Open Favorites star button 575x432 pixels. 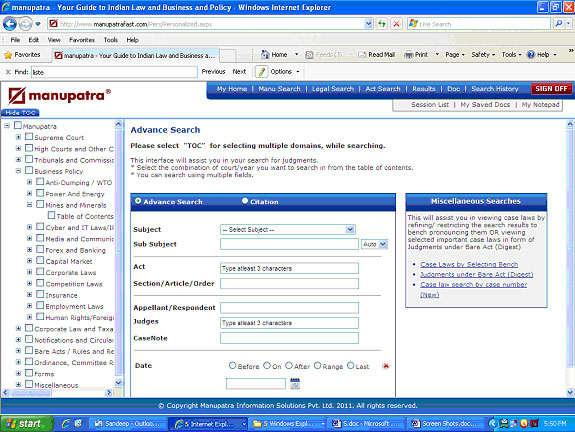[22, 55]
